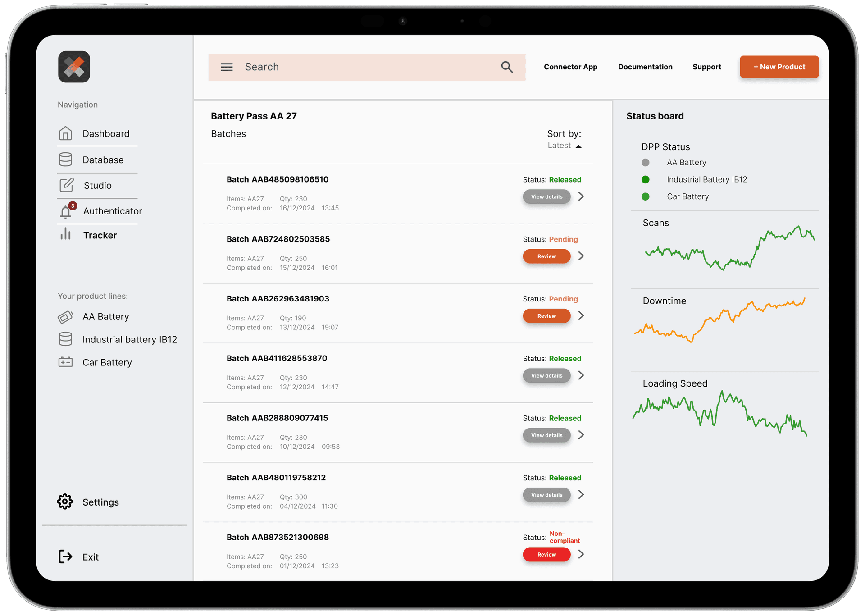Image resolution: width=865 pixels, height=616 pixels.
Task: Click the Studio pencil edit icon
Action: coord(66,185)
